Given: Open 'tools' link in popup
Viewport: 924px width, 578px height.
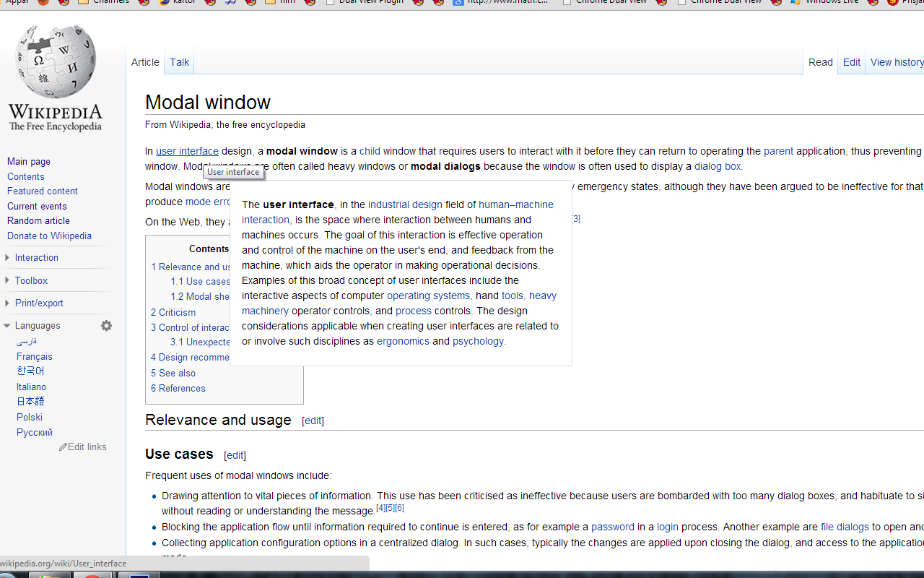Looking at the screenshot, I should [x=513, y=296].
